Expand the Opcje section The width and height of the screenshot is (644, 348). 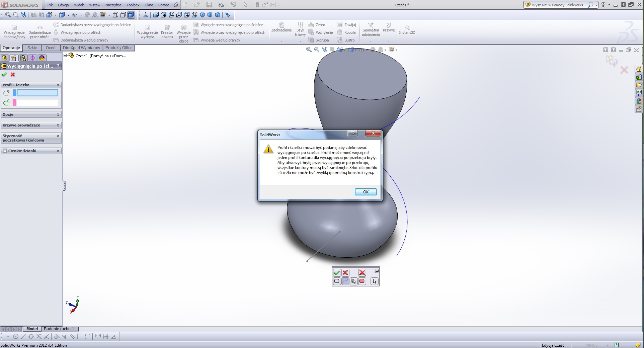(58, 114)
